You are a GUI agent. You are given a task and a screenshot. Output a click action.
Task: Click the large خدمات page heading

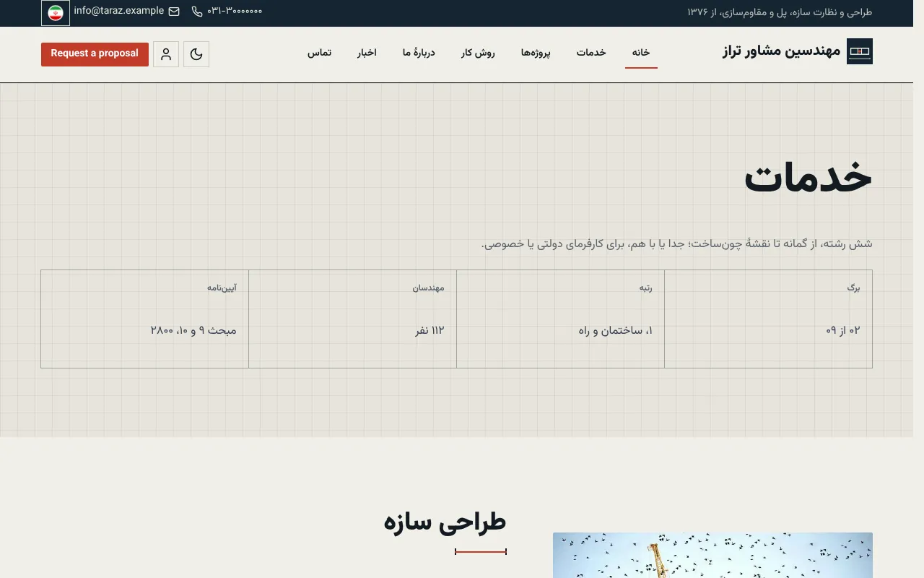808,177
